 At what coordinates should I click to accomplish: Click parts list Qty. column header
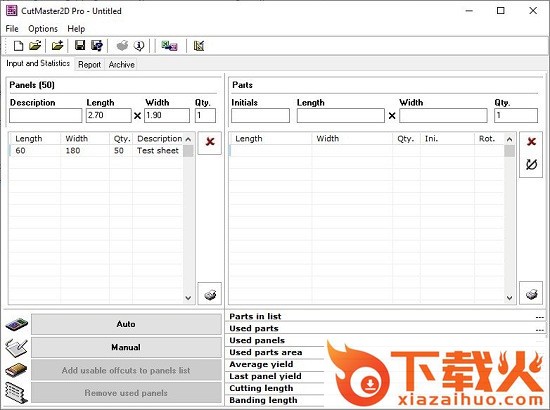point(406,139)
